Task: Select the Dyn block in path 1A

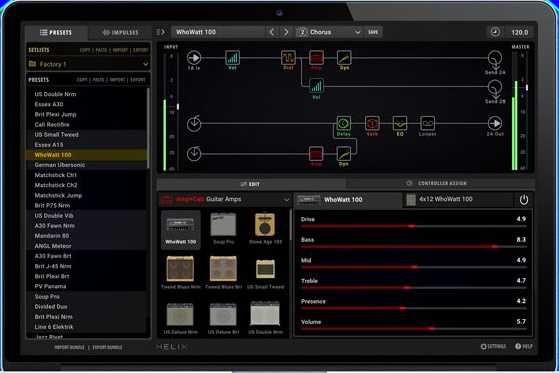Action: (x=344, y=58)
